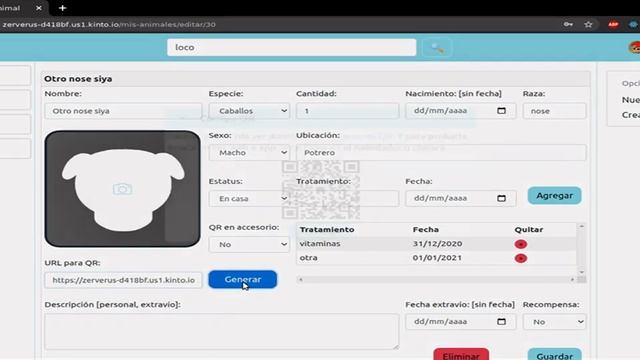Click the Descripción text area
The height and width of the screenshot is (360, 640).
coord(222,331)
